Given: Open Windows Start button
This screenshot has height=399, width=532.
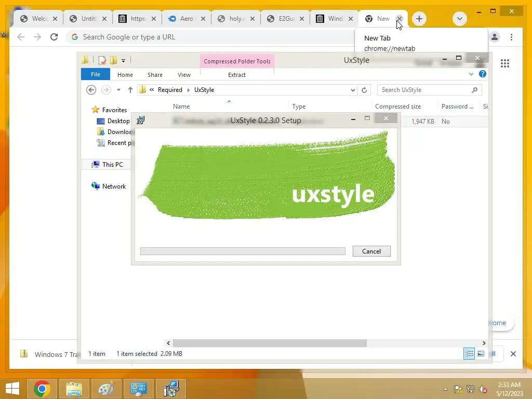Looking at the screenshot, I should (12, 389).
